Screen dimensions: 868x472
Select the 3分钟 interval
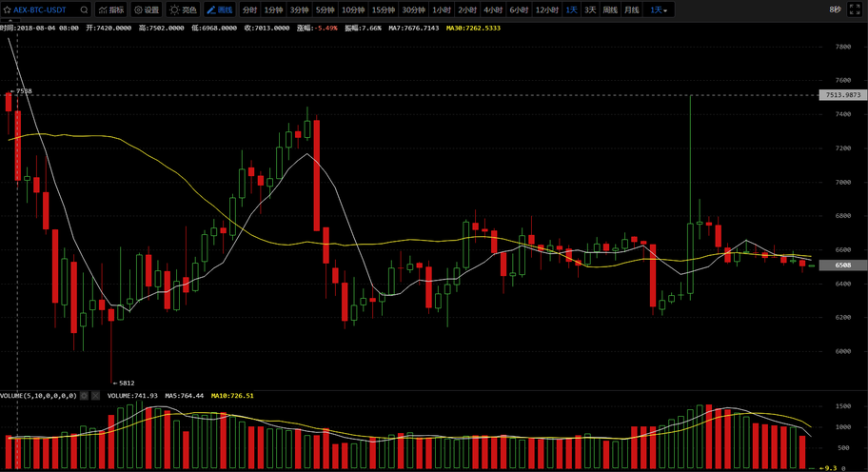click(299, 10)
